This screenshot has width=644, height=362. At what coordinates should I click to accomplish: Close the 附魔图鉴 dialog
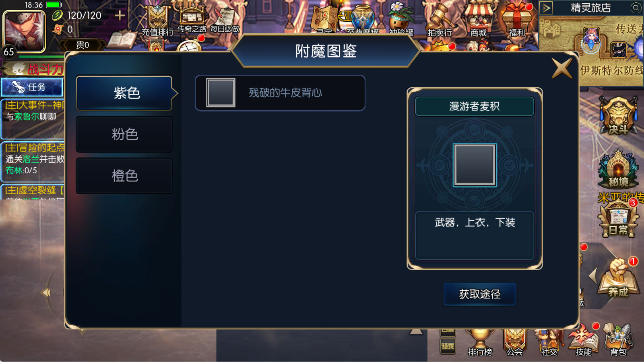[x=562, y=68]
